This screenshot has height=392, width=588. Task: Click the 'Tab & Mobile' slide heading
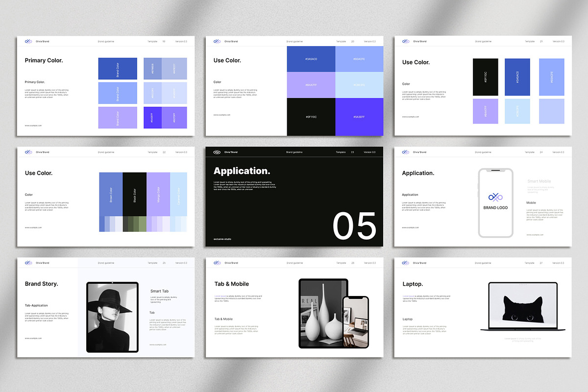click(232, 284)
